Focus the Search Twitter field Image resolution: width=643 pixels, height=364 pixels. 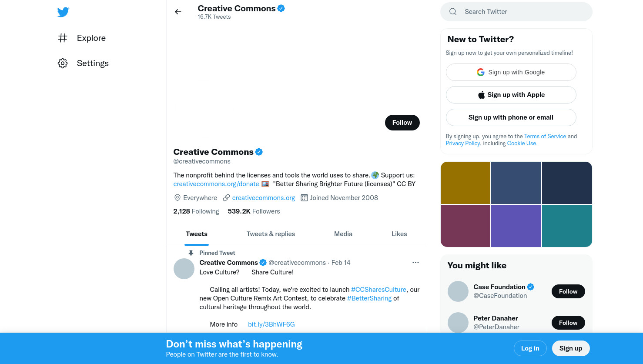click(516, 12)
